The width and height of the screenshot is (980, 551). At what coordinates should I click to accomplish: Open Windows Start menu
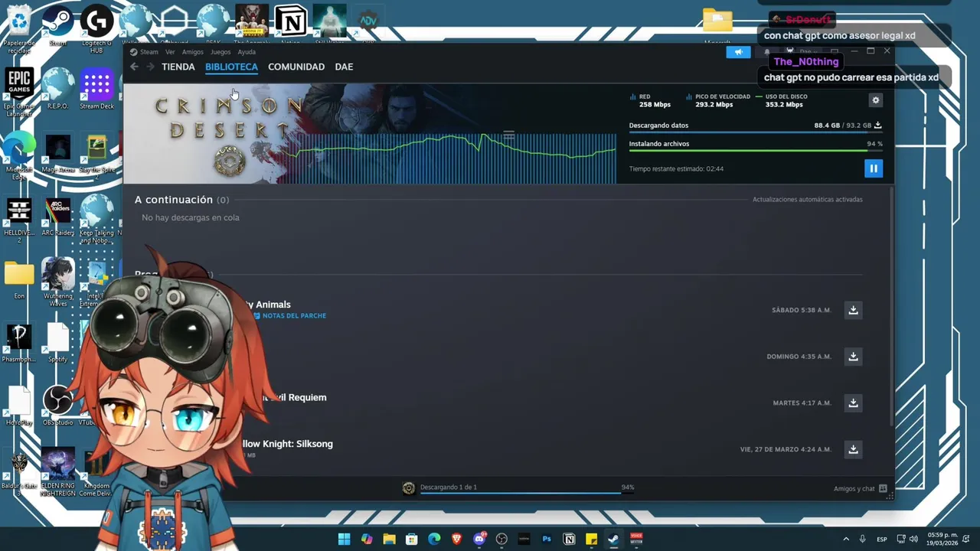(345, 539)
